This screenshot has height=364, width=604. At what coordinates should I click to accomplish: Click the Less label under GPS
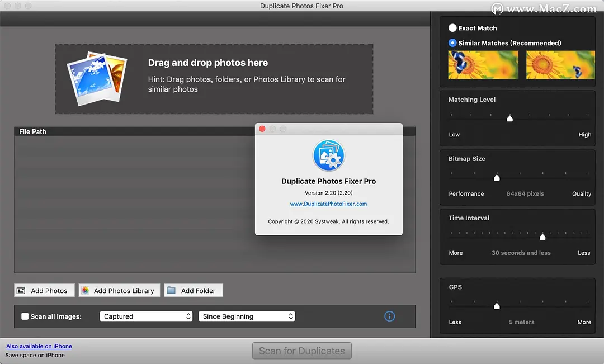pyautogui.click(x=455, y=322)
